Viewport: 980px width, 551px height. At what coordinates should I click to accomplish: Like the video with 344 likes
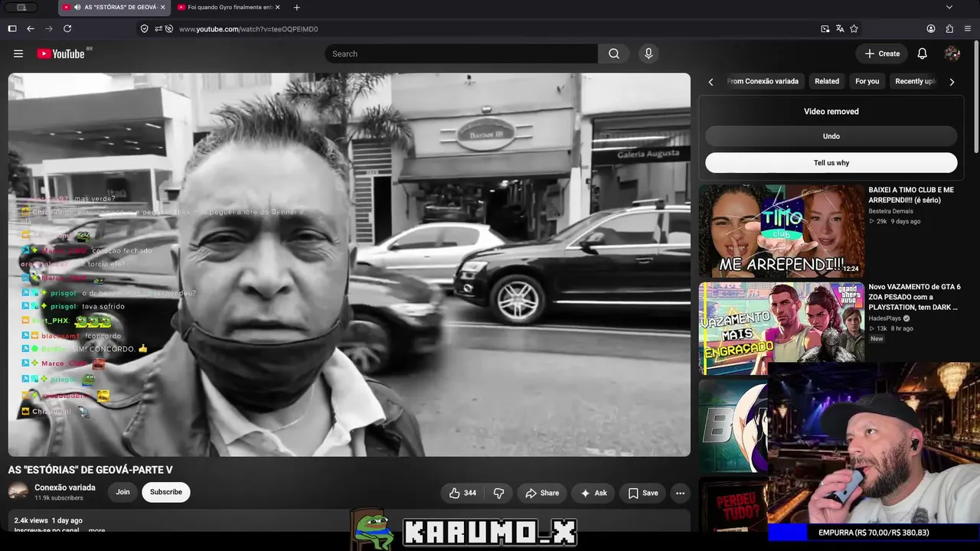pyautogui.click(x=463, y=494)
